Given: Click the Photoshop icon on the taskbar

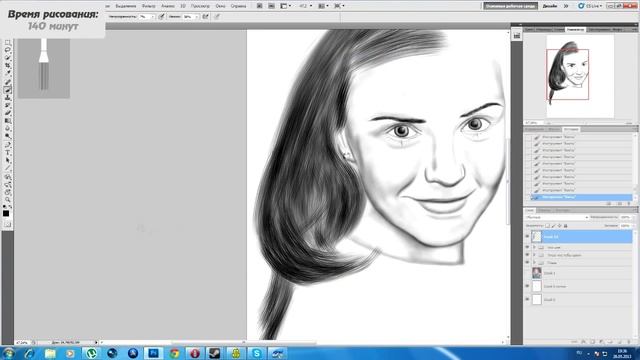Looking at the screenshot, I should coord(153,353).
